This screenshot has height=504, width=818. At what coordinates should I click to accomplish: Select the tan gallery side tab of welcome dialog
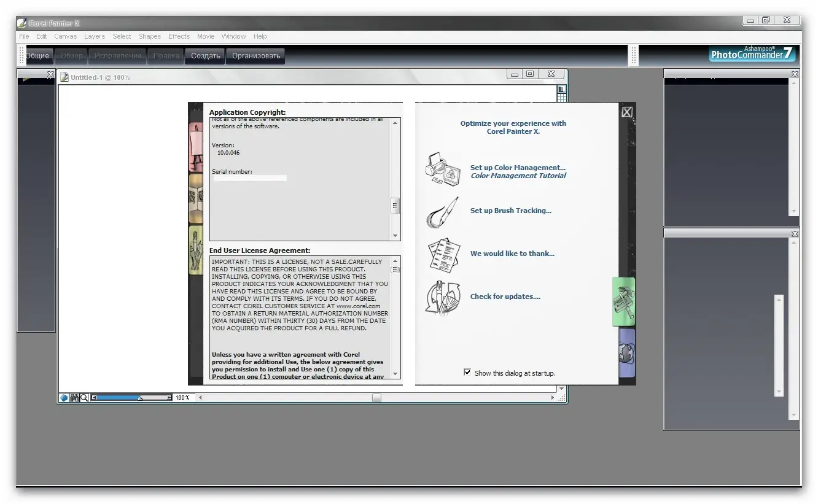pyautogui.click(x=196, y=198)
